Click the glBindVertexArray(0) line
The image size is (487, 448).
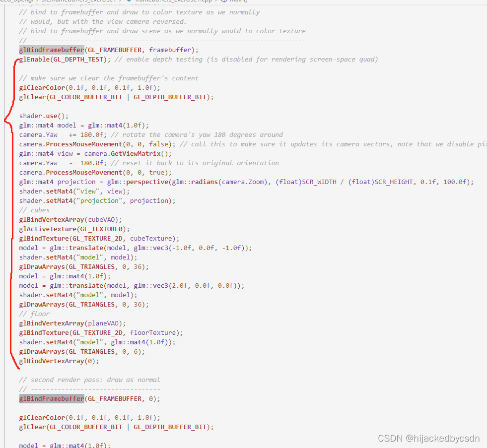click(59, 361)
